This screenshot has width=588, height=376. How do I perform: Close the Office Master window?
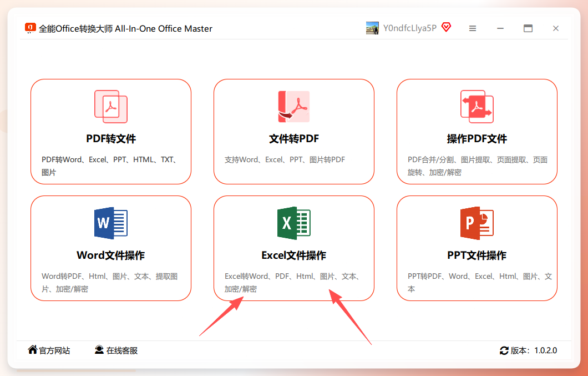coord(556,28)
